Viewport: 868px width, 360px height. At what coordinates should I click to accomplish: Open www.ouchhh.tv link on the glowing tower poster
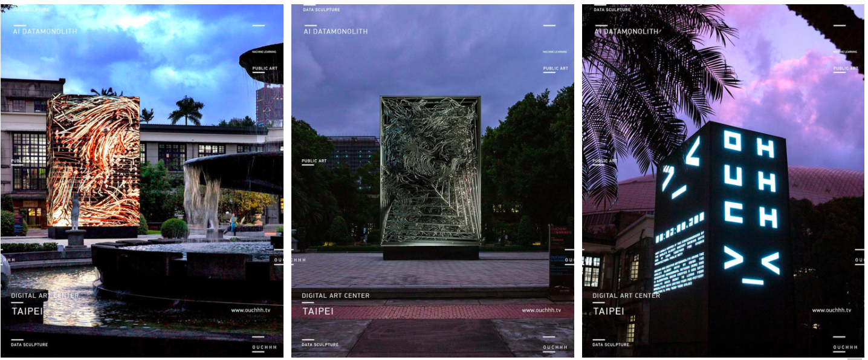pyautogui.click(x=831, y=310)
